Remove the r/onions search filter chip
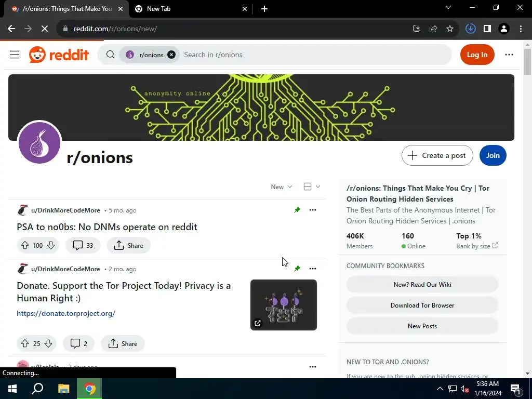The image size is (532, 399). click(x=171, y=55)
